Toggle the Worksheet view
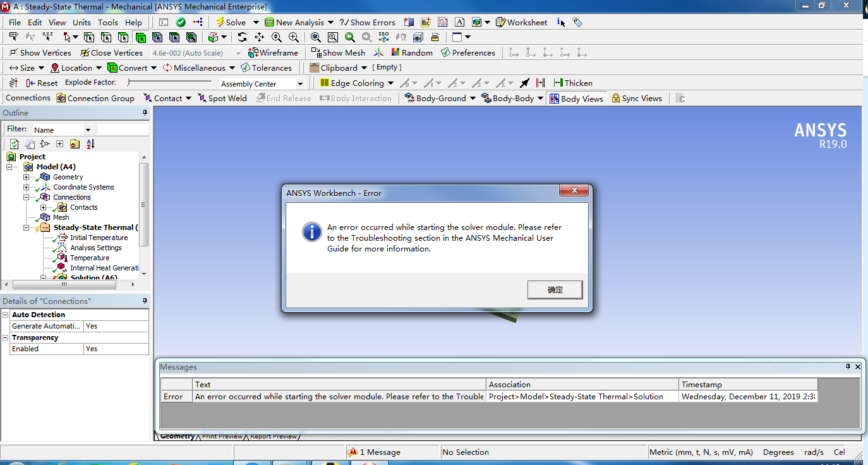 521,22
